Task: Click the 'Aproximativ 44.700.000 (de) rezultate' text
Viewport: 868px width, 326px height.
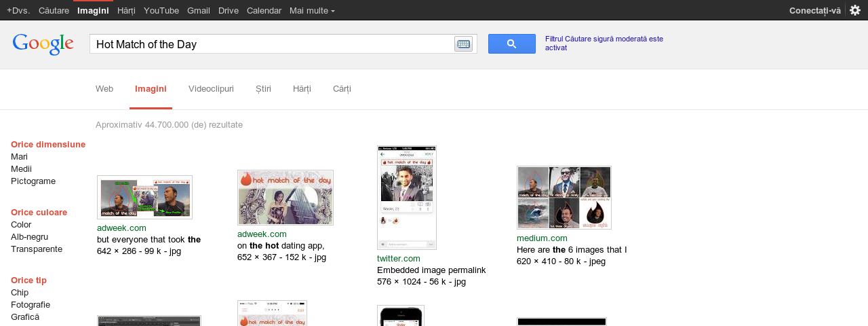Action: pyautogui.click(x=169, y=125)
